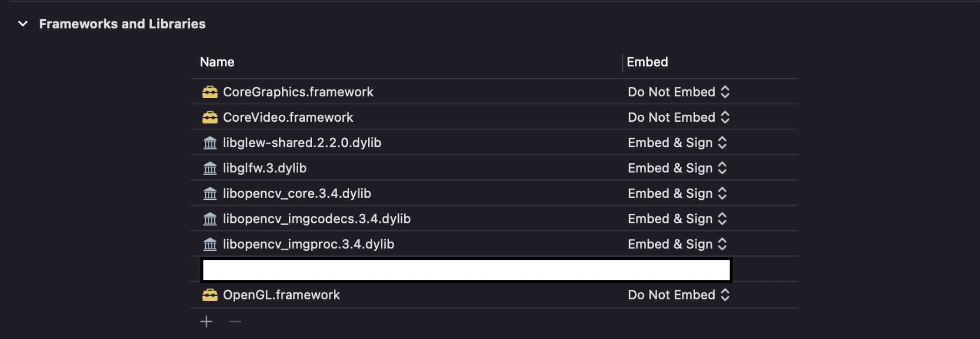The image size is (980, 339).
Task: Change embed setting for libopencv_core.3.4.dylib
Action: click(x=677, y=193)
